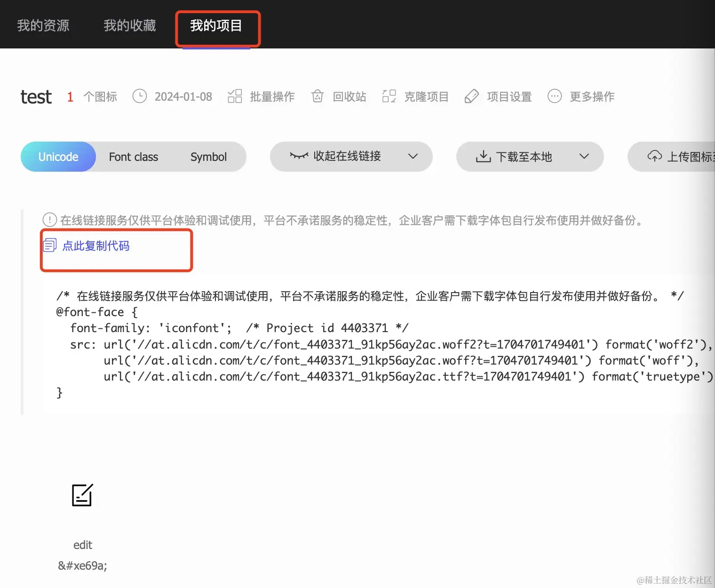
Task: Open 更多操作 more actions
Action: (x=592, y=97)
